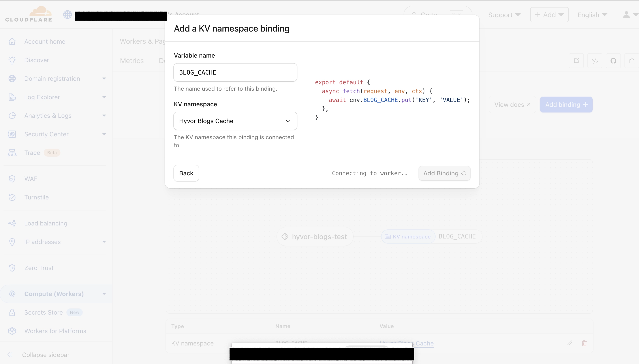The width and height of the screenshot is (639, 364).
Task: Open the Support dropdown menu
Action: pyautogui.click(x=504, y=15)
